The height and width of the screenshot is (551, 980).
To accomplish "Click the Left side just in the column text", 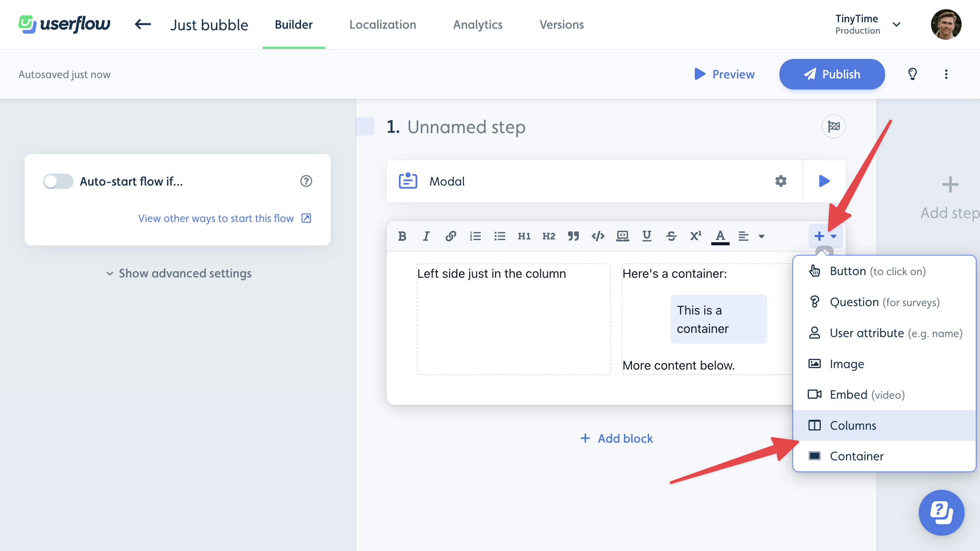I will (x=492, y=274).
